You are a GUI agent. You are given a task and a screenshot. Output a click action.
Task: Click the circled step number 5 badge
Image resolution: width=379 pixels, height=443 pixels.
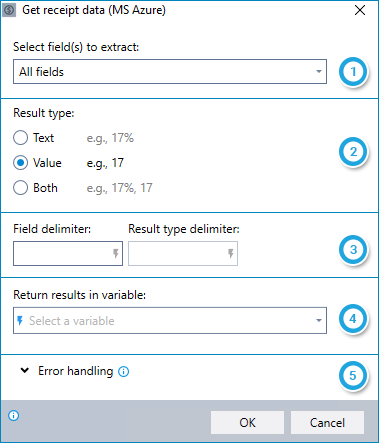point(353,376)
